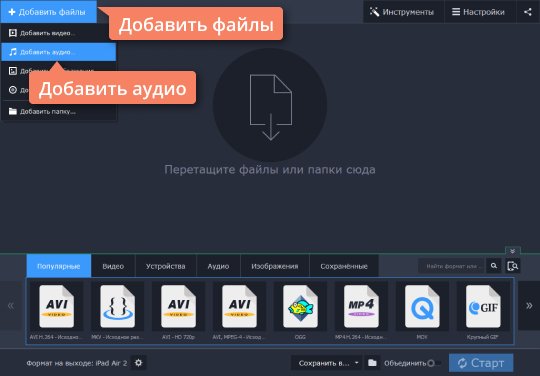Viewport: 540px width, 376px height.
Task: Choose Добавить папку from the menu
Action: click(x=59, y=111)
